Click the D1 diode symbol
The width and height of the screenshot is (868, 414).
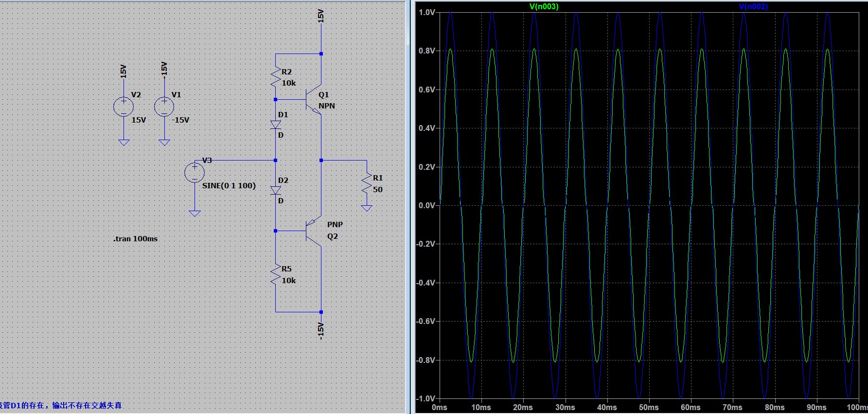click(276, 125)
